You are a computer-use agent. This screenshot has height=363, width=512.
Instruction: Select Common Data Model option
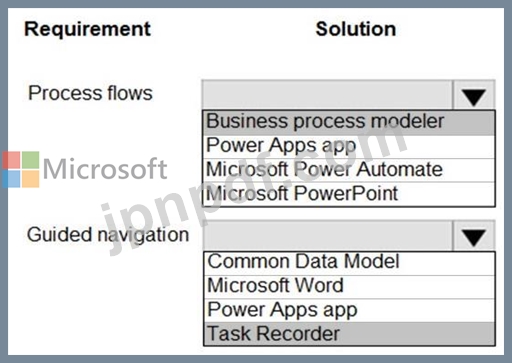349,263
